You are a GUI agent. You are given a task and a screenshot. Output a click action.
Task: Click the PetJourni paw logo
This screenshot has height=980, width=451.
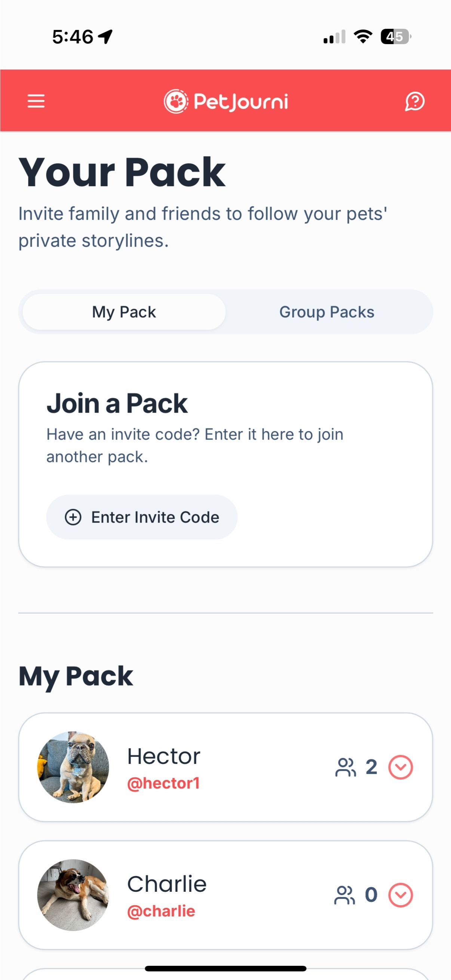(x=175, y=102)
